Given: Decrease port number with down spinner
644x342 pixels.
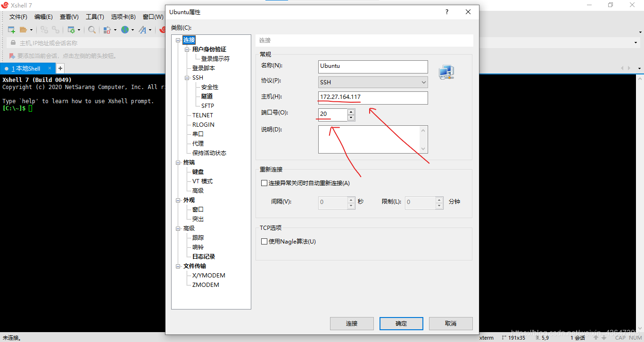Looking at the screenshot, I should pyautogui.click(x=351, y=118).
